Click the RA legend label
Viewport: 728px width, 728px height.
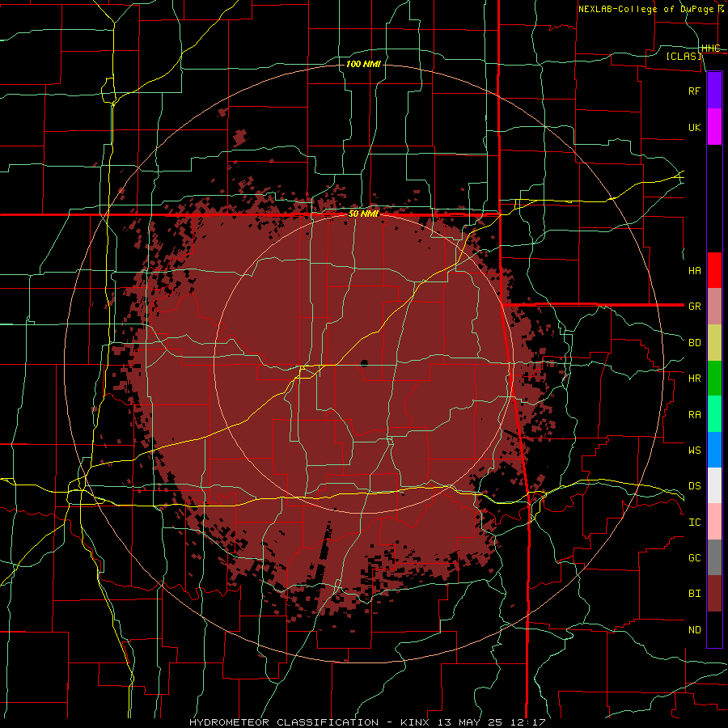[x=694, y=414]
